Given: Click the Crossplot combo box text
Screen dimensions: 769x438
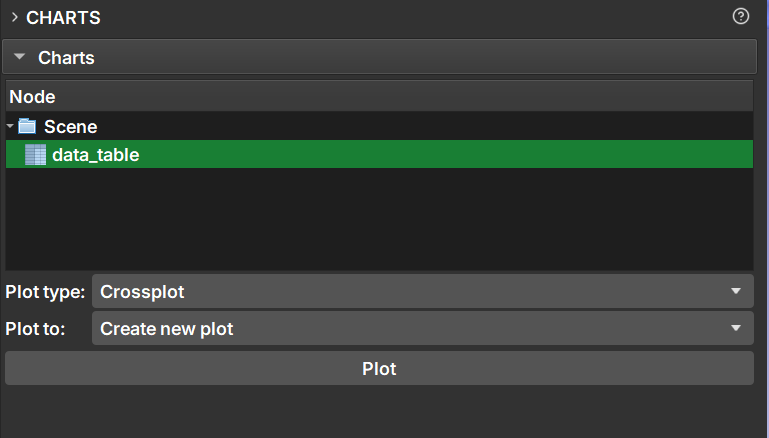Looking at the screenshot, I should click(x=142, y=292).
